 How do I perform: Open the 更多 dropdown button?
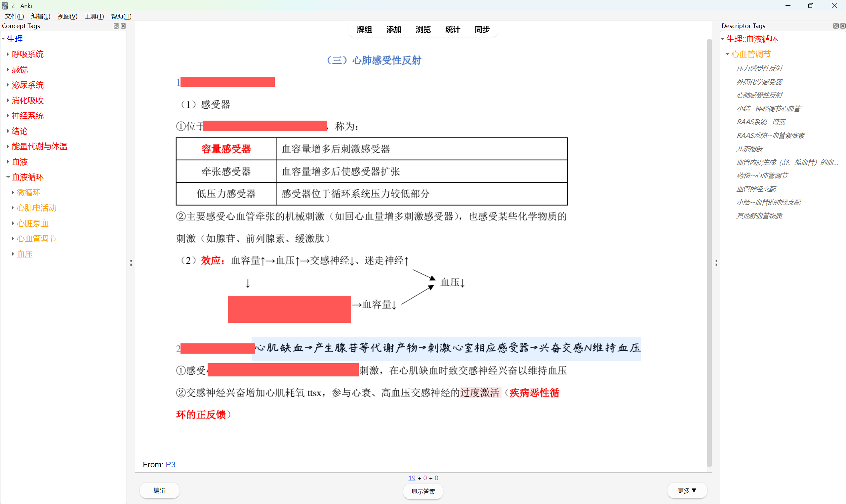(x=687, y=490)
